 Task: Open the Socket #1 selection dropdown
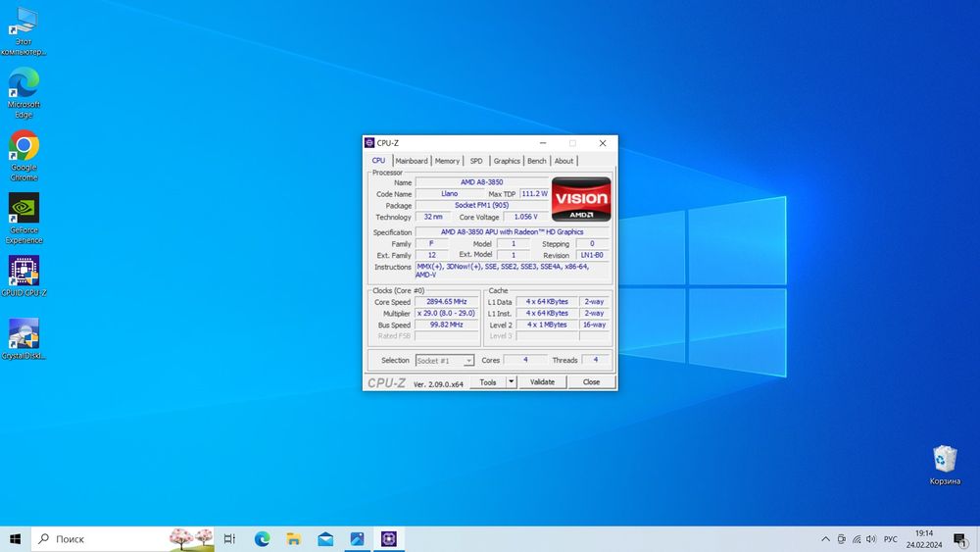445,361
